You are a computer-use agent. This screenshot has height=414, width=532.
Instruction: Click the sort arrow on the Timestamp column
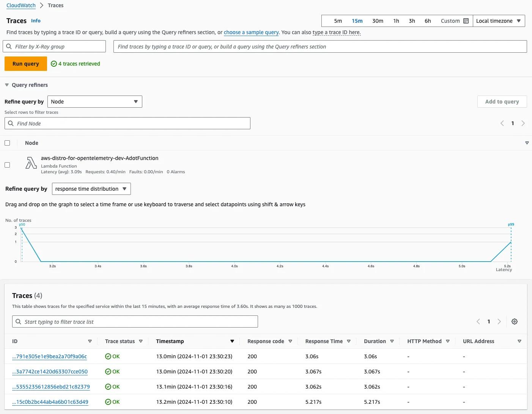click(232, 341)
